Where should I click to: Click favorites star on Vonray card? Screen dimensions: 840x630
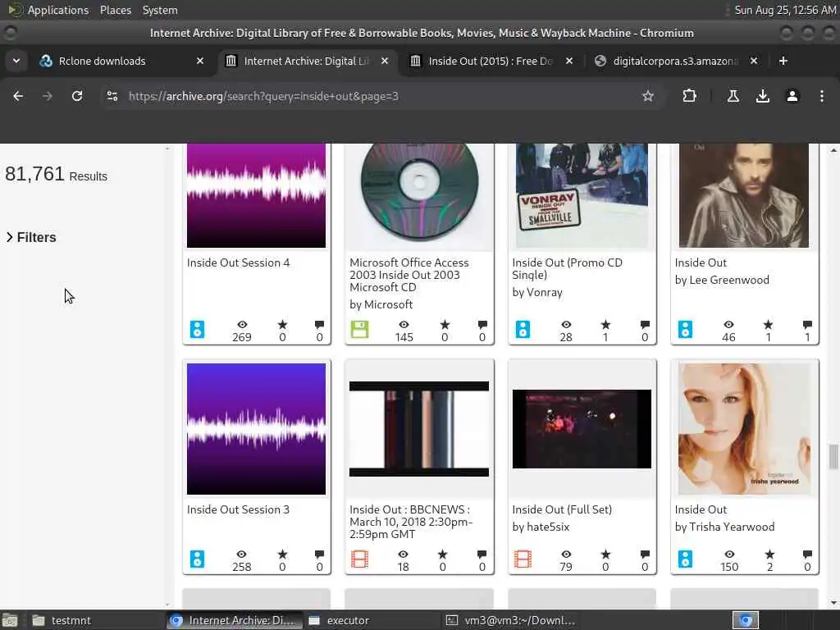[605, 325]
